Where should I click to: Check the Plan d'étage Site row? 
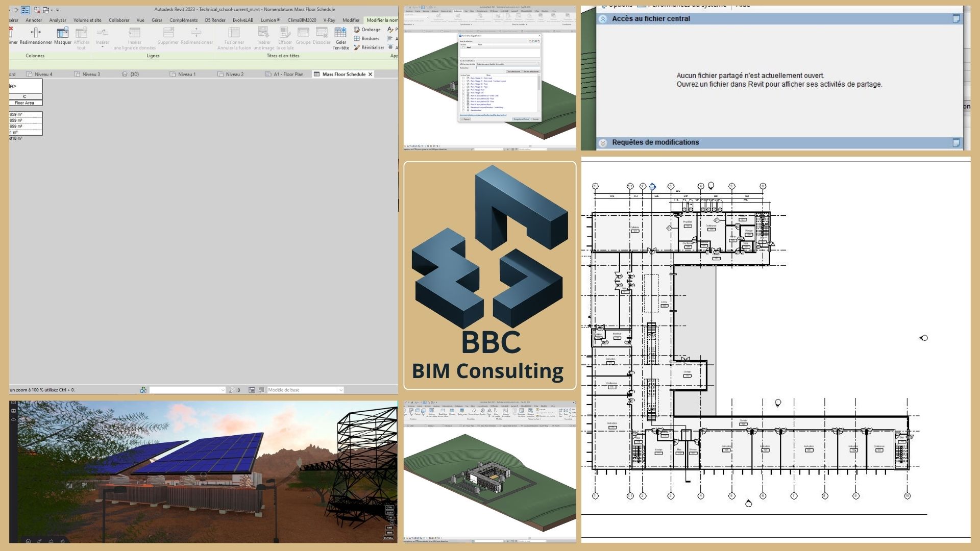[463, 93]
